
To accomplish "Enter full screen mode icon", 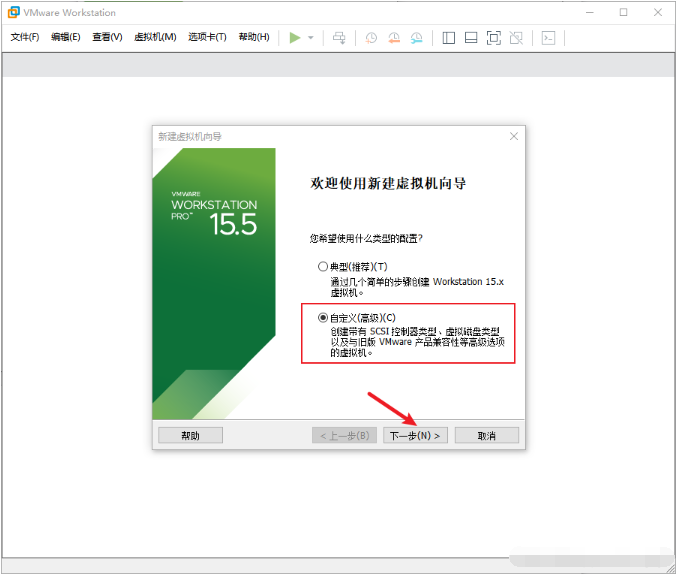I will tap(493, 38).
